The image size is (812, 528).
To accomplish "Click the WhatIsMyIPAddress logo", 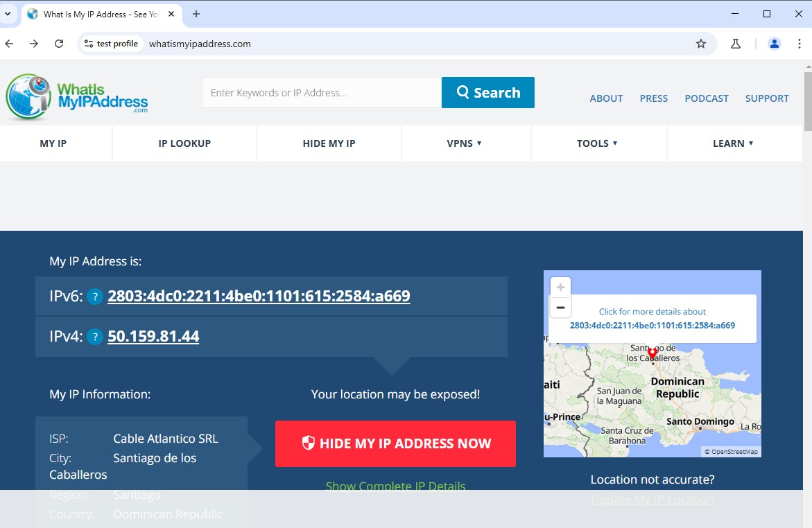I will coord(77,97).
